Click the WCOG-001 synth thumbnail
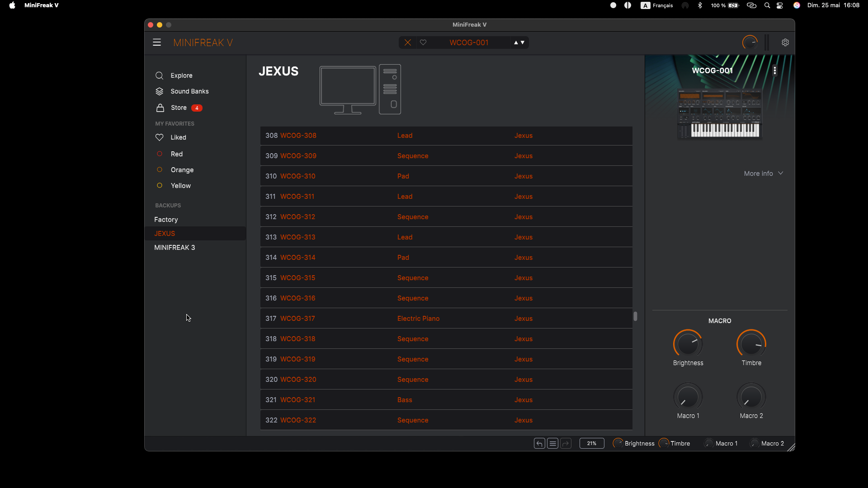Image resolution: width=868 pixels, height=488 pixels. 720,114
